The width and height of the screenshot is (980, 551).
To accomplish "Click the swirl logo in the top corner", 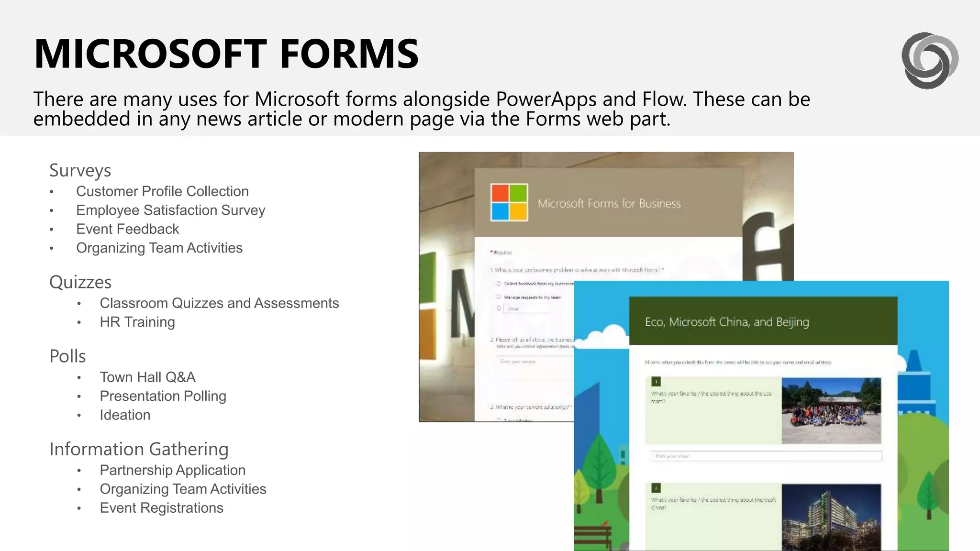I will [930, 61].
